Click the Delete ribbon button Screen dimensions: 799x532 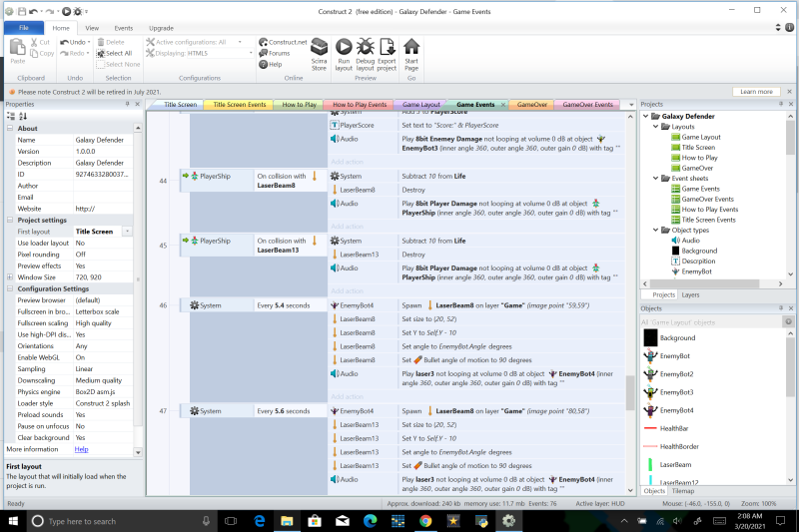point(111,42)
